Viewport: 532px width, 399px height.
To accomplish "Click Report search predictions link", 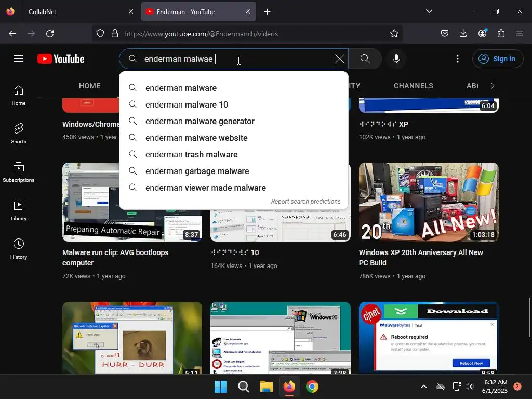I will (305, 202).
